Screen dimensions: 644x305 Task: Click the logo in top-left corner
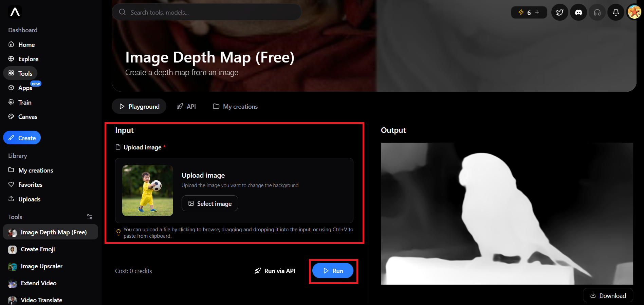[15, 12]
